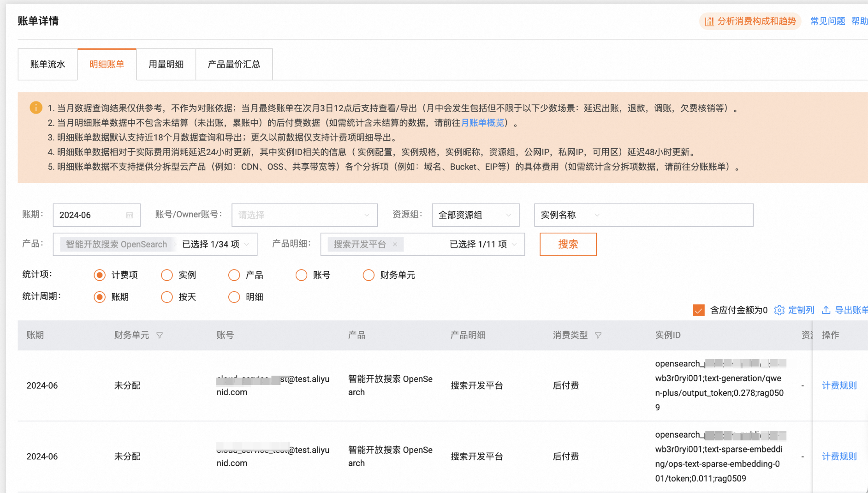Select the 产品 statistics radio button

(x=234, y=275)
